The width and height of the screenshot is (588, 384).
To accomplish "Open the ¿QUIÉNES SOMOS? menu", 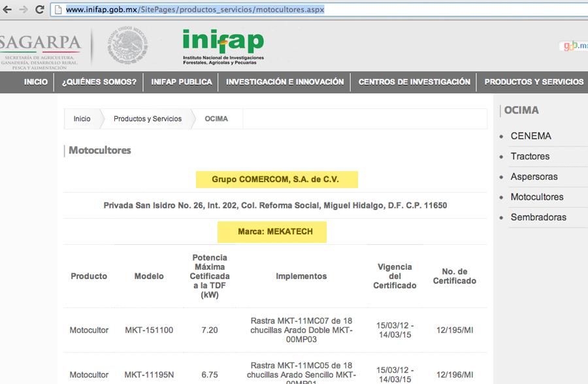I will click(x=99, y=82).
